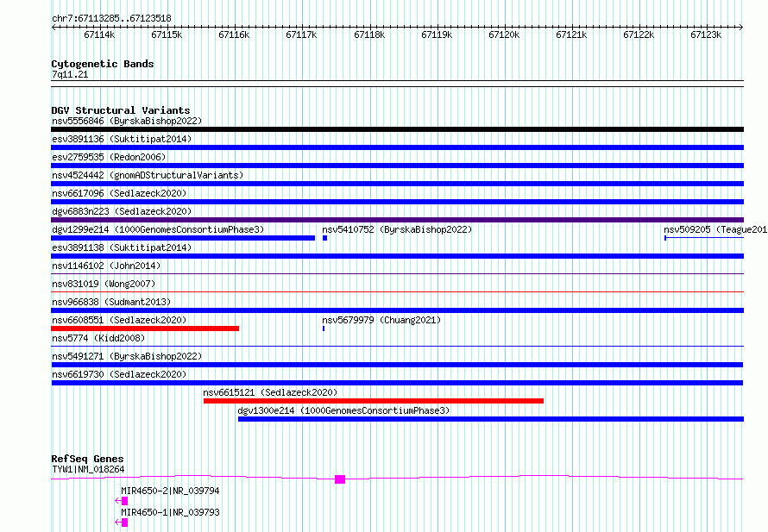Select the nsv831019 (Wong2007) label
768x532 pixels.
(104, 284)
